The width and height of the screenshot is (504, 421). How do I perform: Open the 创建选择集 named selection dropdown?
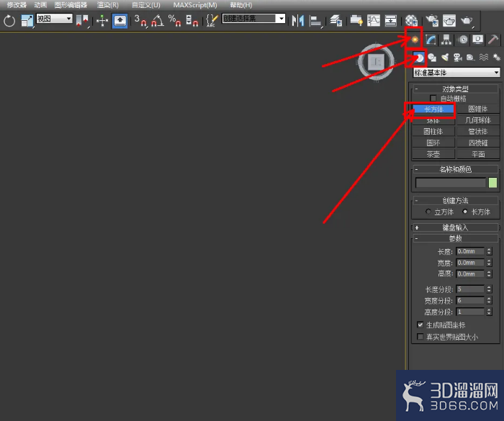tap(253, 18)
